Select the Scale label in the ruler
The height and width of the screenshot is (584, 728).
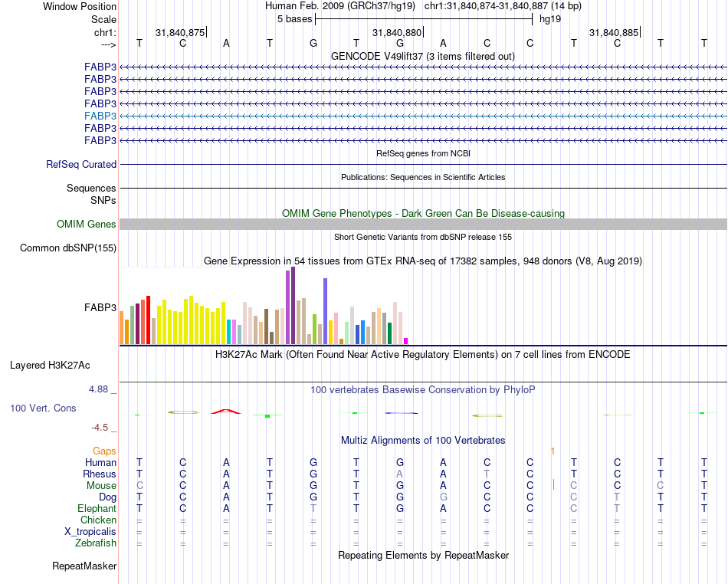103,19
